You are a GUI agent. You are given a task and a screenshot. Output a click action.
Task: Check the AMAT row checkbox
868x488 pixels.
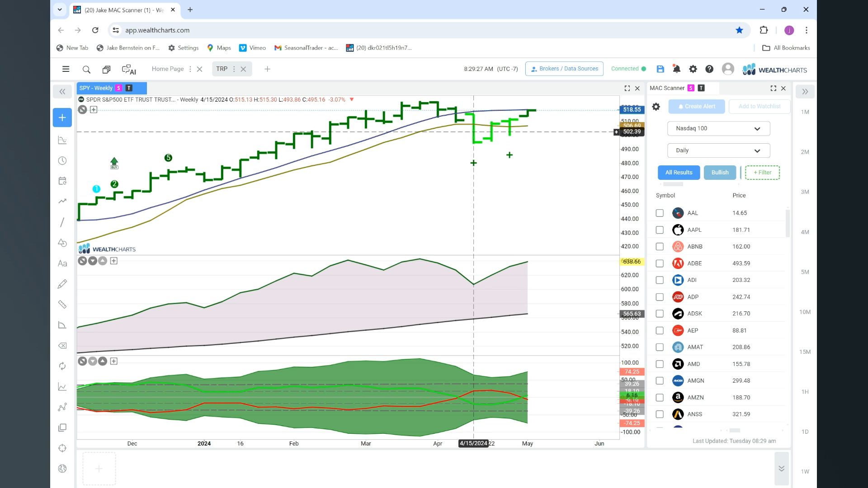[x=660, y=347]
